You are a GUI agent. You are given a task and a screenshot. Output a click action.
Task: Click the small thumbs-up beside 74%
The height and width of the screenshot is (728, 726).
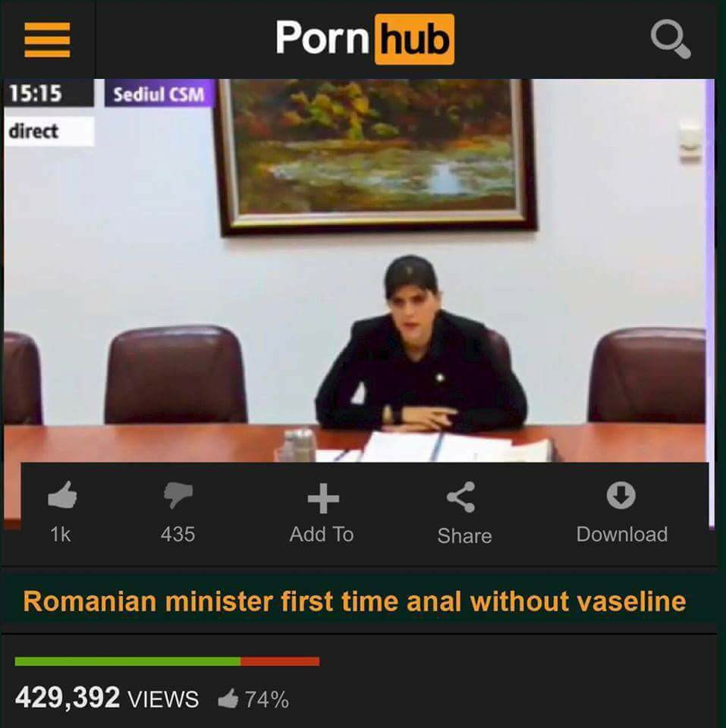(228, 698)
